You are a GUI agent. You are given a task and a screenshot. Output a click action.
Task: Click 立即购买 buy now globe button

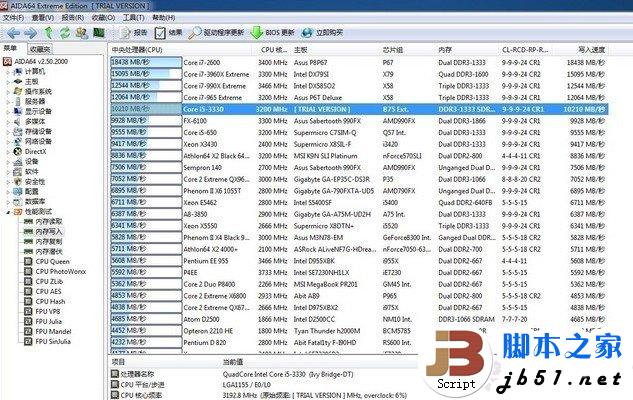[322, 33]
